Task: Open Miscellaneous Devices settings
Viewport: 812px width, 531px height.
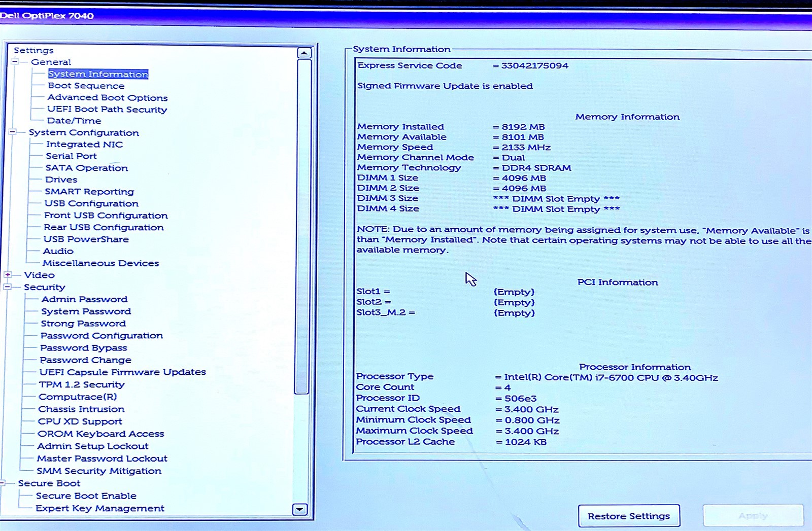Action: click(101, 263)
